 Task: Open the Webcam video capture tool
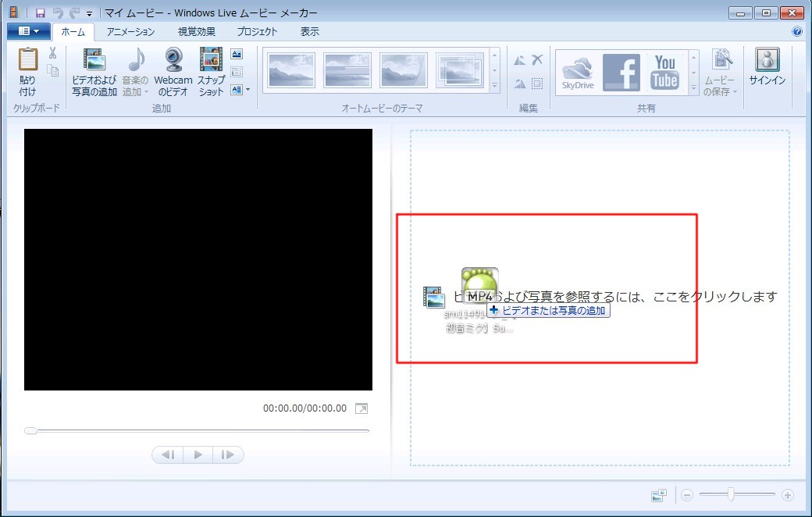pyautogui.click(x=173, y=61)
